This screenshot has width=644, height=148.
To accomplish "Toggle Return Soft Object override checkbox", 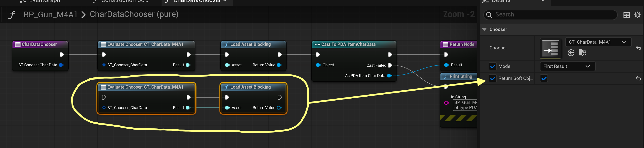I will 492,79.
